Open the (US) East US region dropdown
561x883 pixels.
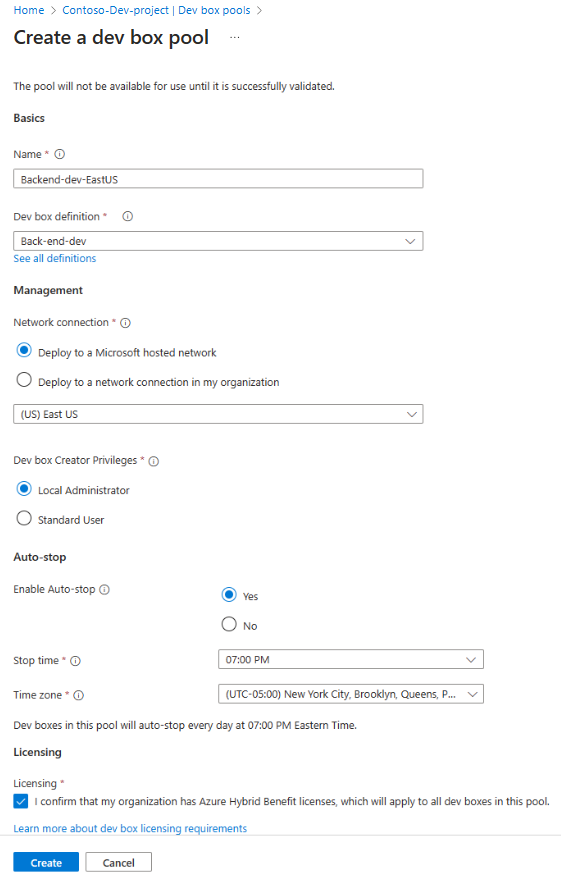[x=218, y=414]
